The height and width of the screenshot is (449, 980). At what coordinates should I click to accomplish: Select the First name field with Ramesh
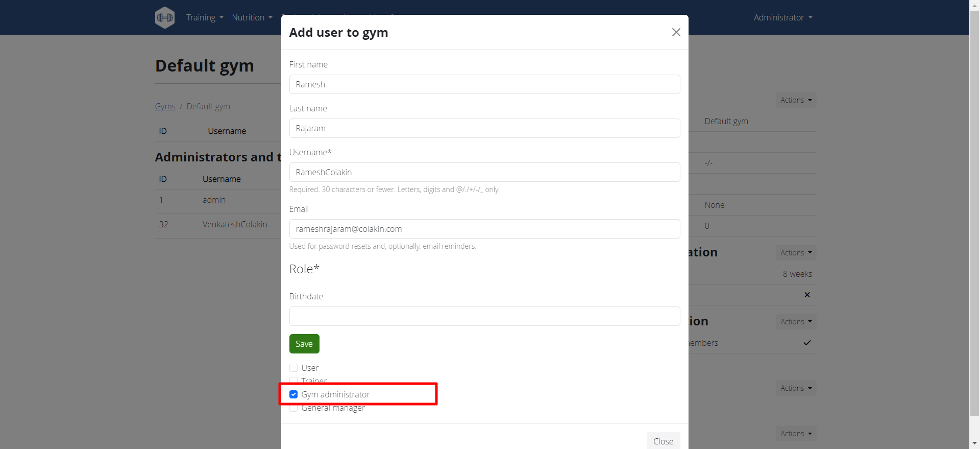[484, 84]
